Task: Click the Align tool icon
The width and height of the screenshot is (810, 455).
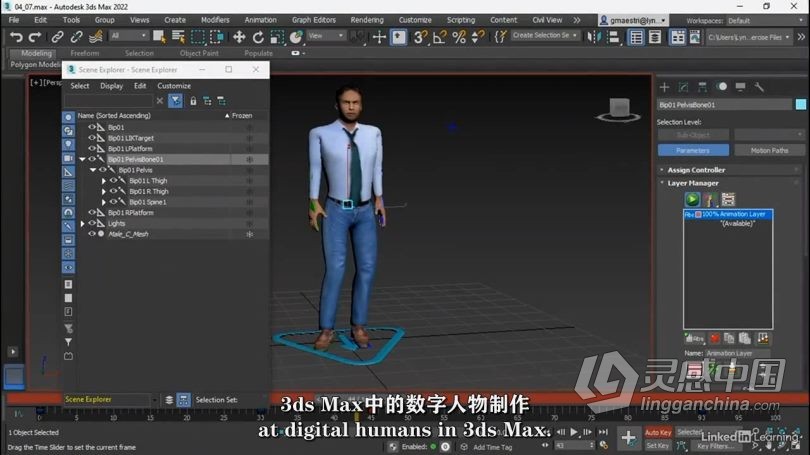Action: click(613, 37)
